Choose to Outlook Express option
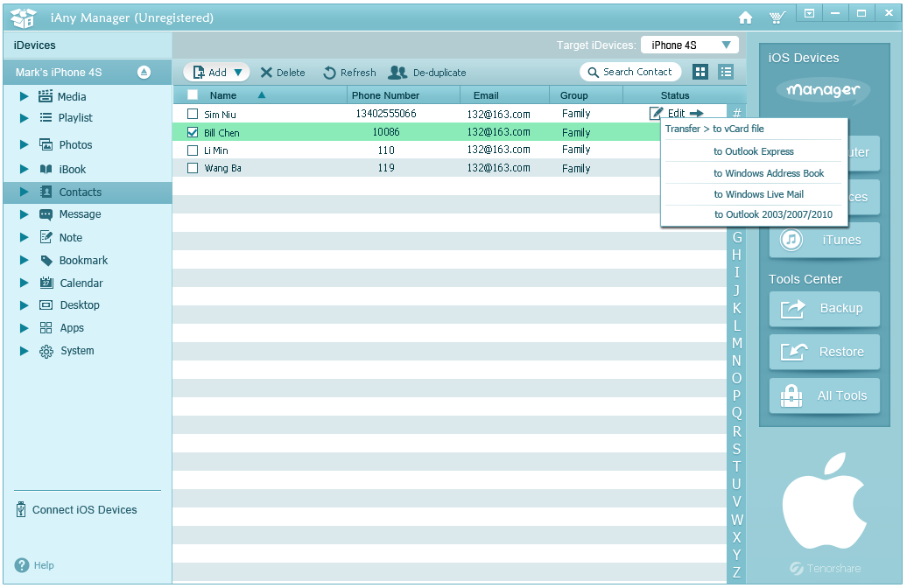This screenshot has height=588, width=907. click(754, 151)
